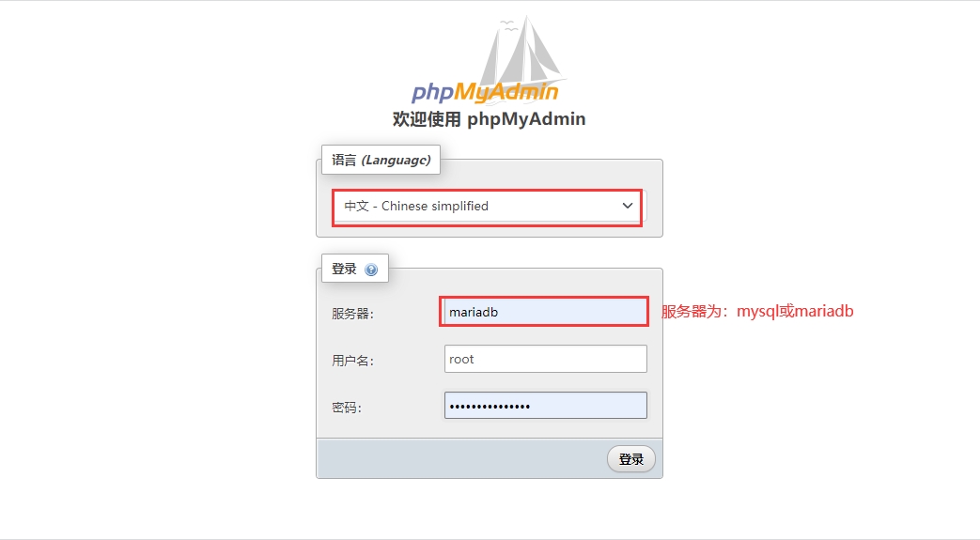
Task: Click the 登录 legend title text
Action: click(344, 269)
